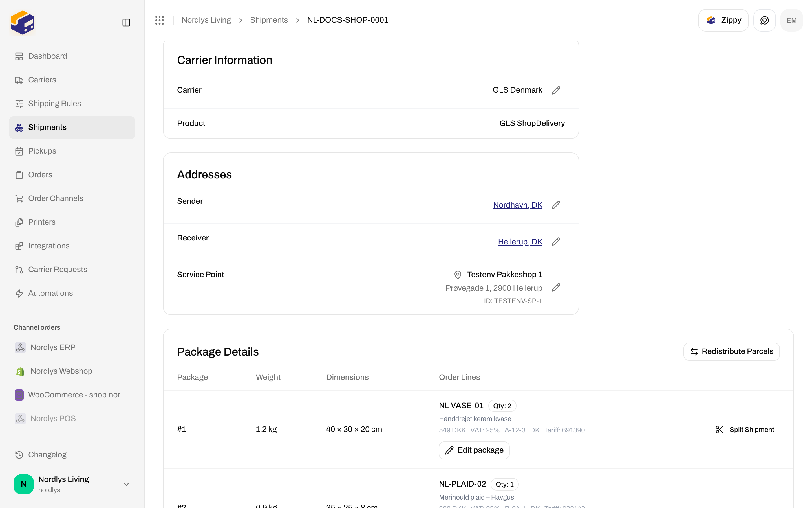812x508 pixels.
Task: Open the Zippy assistant
Action: coord(723,20)
